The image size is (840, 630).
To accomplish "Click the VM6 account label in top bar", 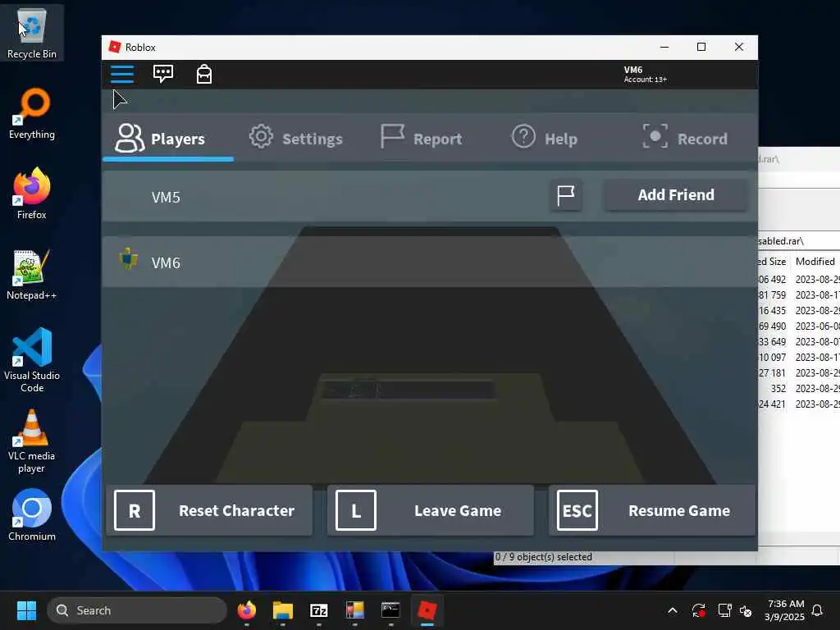I will (645, 75).
